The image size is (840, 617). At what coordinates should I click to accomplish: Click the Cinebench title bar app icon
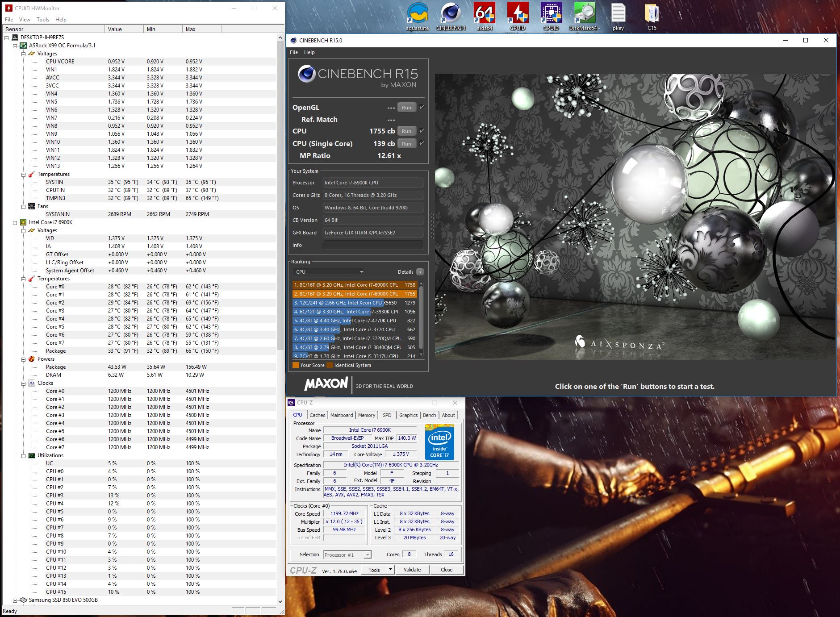click(x=293, y=40)
